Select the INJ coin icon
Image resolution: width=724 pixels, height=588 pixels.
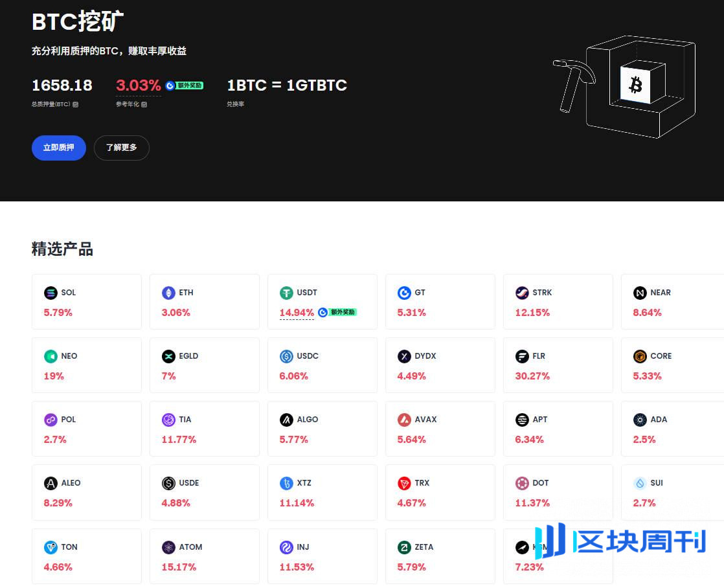[286, 547]
